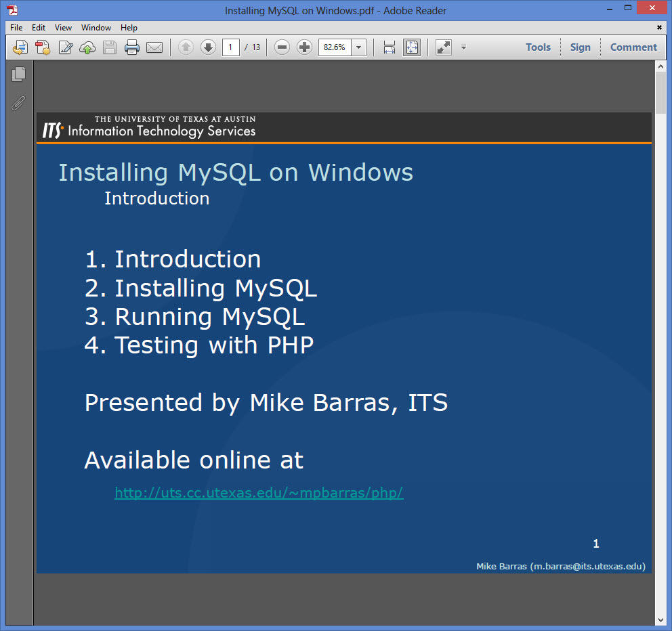Follow the uts.cc.utexas.edu/~mpbarras/php/ link
Screen dimensions: 672x631
pyautogui.click(x=259, y=493)
